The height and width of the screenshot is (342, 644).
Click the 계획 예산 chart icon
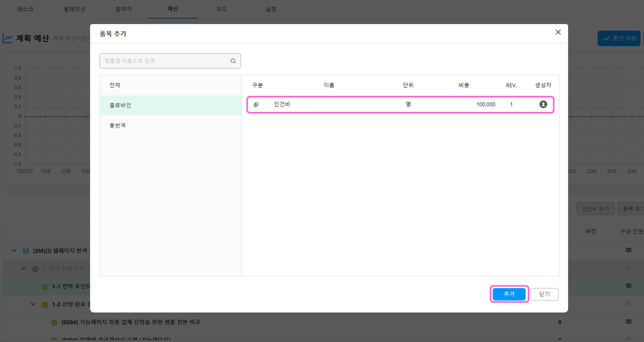8,39
